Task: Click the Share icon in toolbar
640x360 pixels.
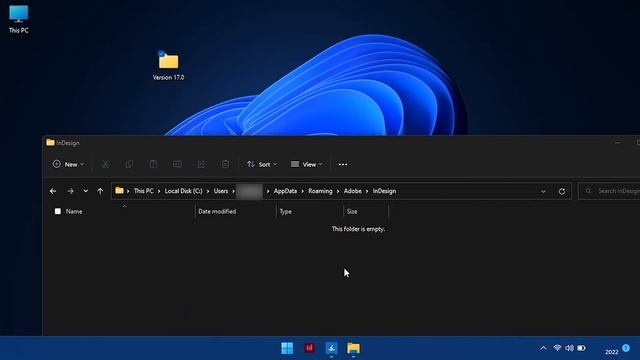Action: [201, 164]
